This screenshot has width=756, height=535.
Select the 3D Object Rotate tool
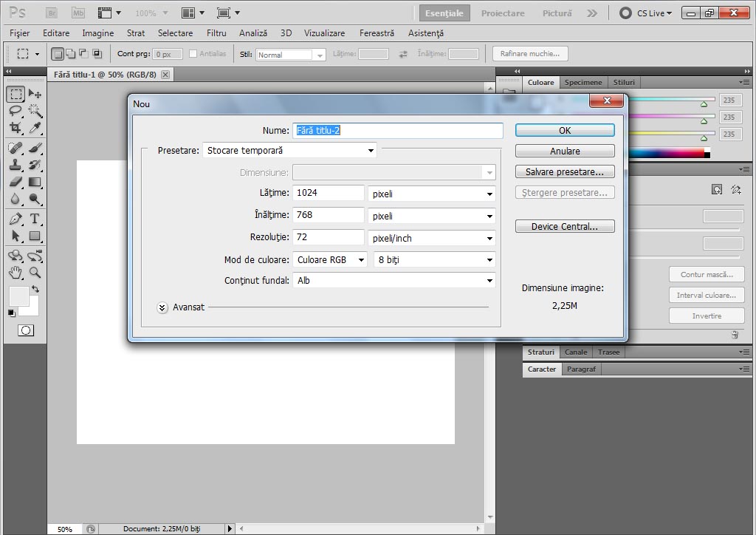(16, 255)
